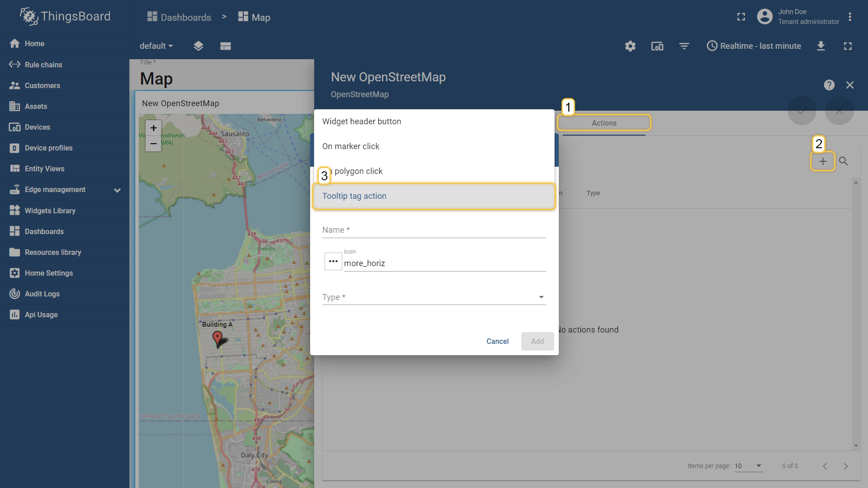Image resolution: width=868 pixels, height=488 pixels.
Task: Go to Customers page
Action: pos(64,85)
